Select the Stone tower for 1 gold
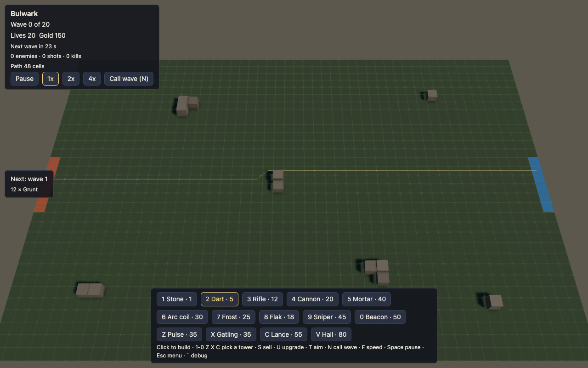This screenshot has height=368, width=588. [177, 299]
